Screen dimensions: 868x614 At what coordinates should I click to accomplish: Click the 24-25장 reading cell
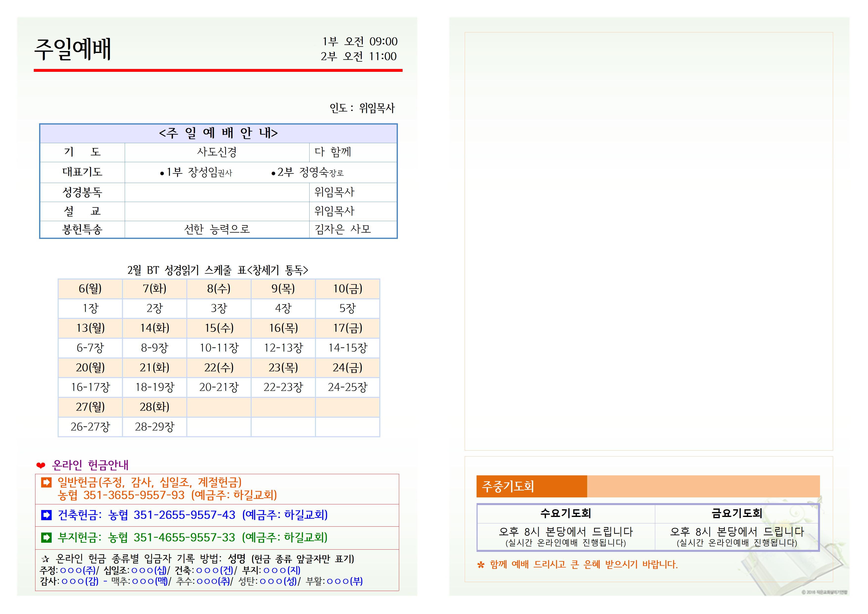347,387
